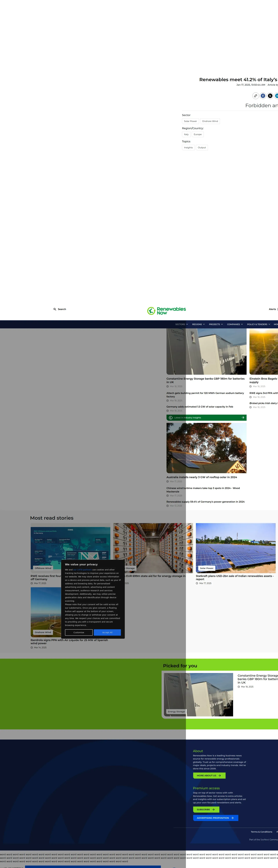278x868 pixels.
Task: Click the search magnifier icon
Action: click(55, 309)
